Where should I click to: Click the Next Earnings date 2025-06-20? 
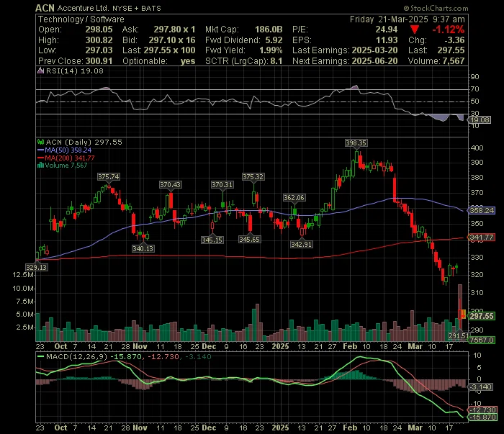(375, 61)
